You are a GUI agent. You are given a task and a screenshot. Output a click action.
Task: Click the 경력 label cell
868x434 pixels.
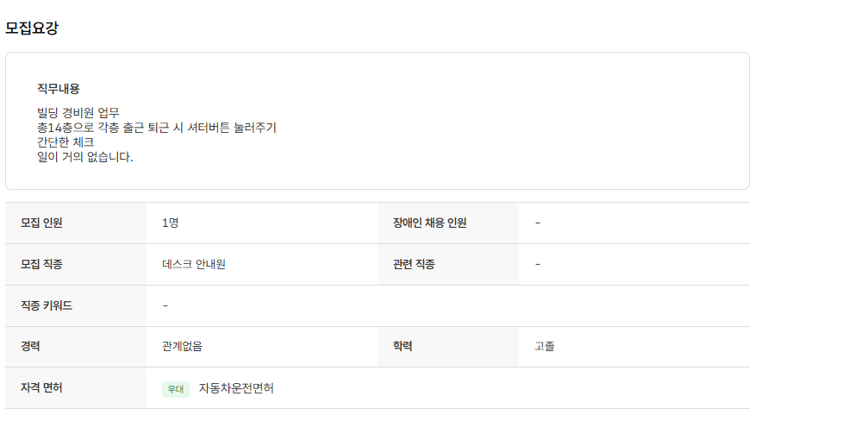tap(76, 347)
